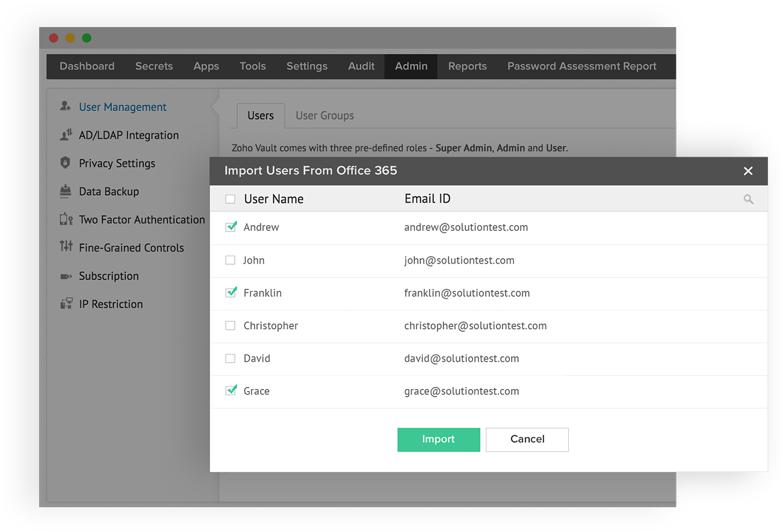Screen dimensions: 784x532
Task: Click the IP Restriction sidebar icon
Action: click(x=66, y=303)
